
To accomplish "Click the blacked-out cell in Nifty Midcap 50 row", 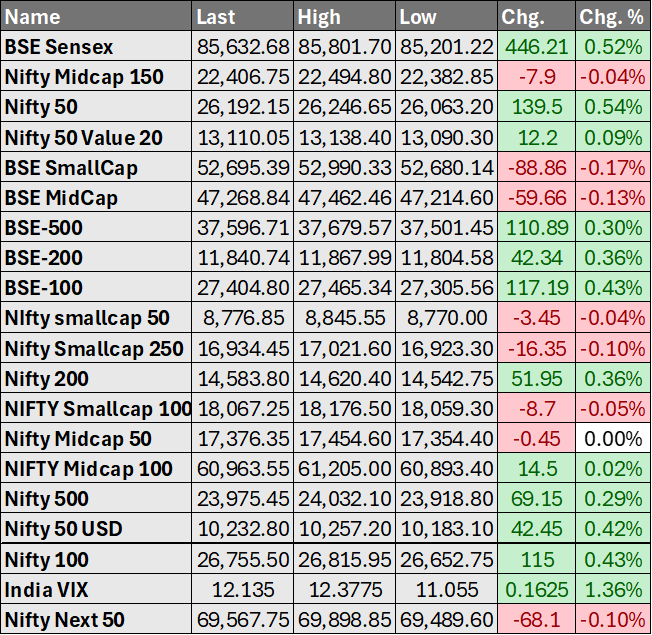I will coord(612,439).
